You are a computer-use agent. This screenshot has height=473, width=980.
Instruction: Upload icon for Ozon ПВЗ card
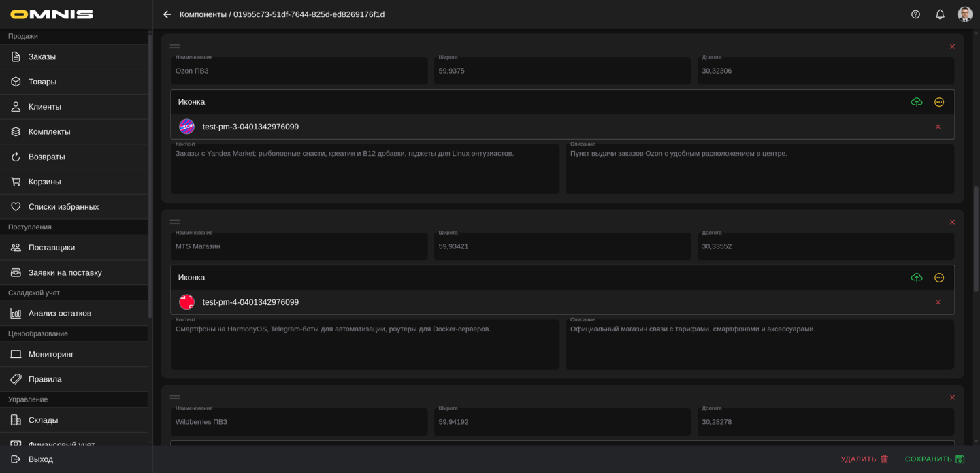[x=917, y=102]
